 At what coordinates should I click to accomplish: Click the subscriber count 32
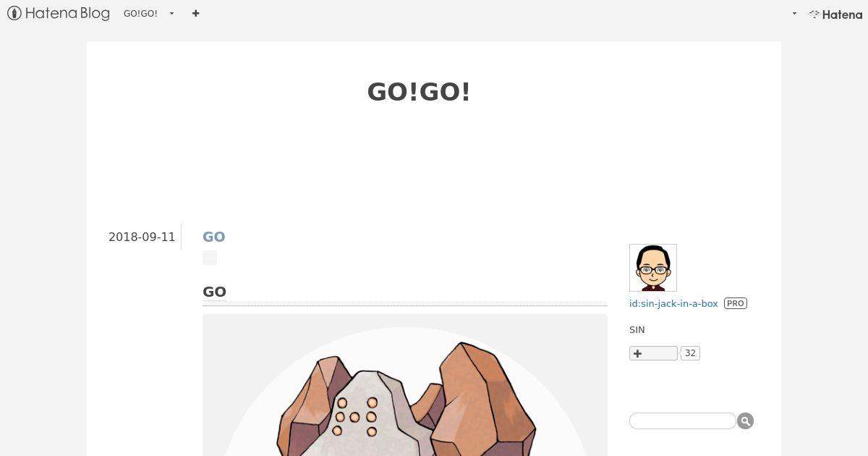pos(690,353)
